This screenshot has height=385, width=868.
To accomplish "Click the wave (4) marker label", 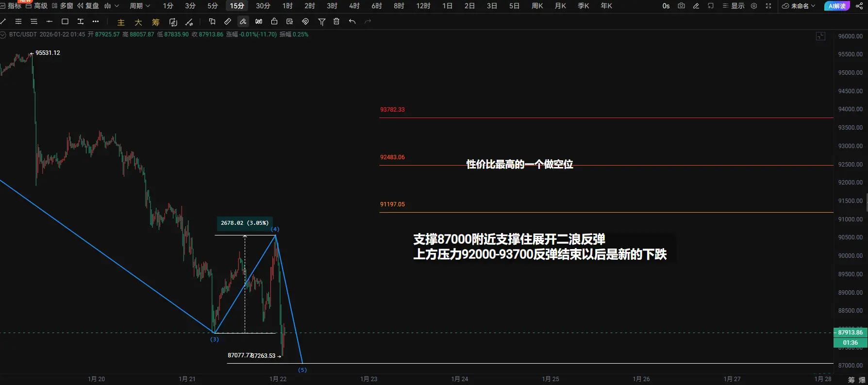I will click(x=275, y=229).
